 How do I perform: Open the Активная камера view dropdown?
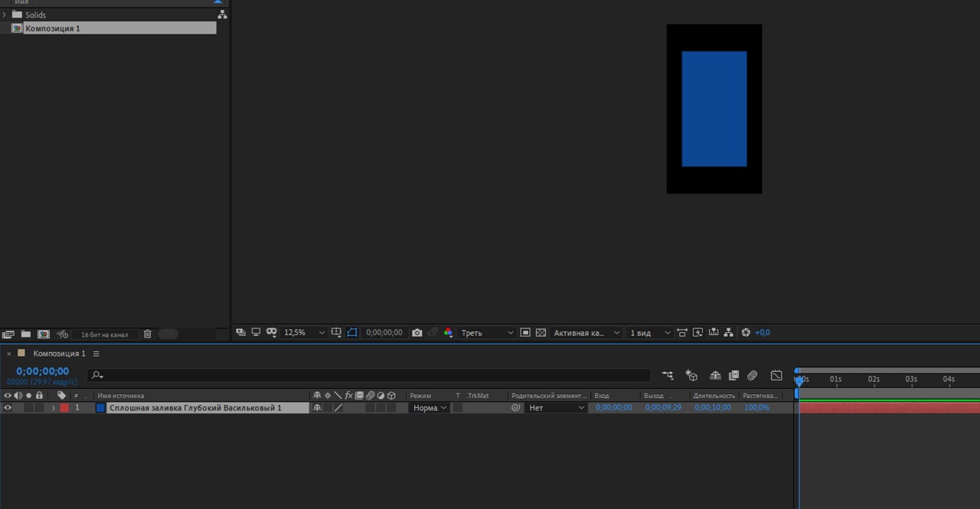[x=586, y=333]
